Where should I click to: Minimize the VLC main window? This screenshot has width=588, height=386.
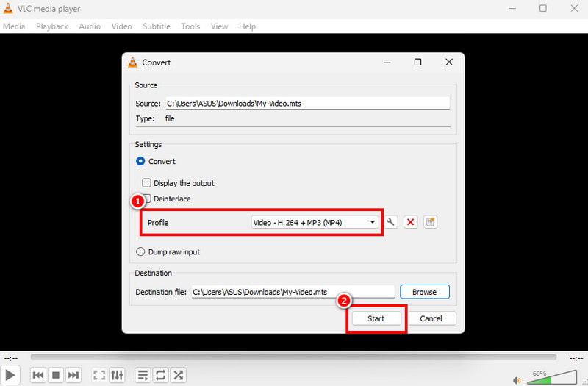[512, 8]
